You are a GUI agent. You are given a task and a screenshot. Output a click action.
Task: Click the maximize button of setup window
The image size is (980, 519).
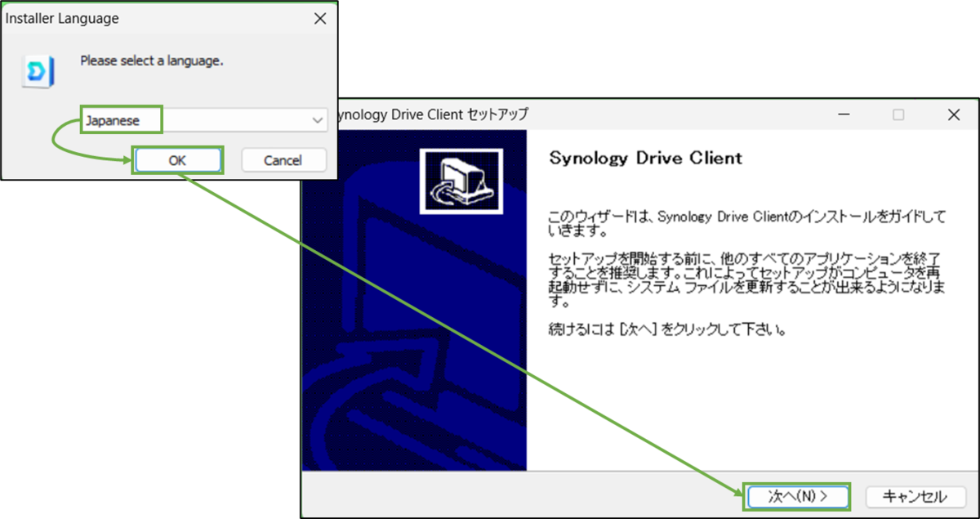coord(898,115)
